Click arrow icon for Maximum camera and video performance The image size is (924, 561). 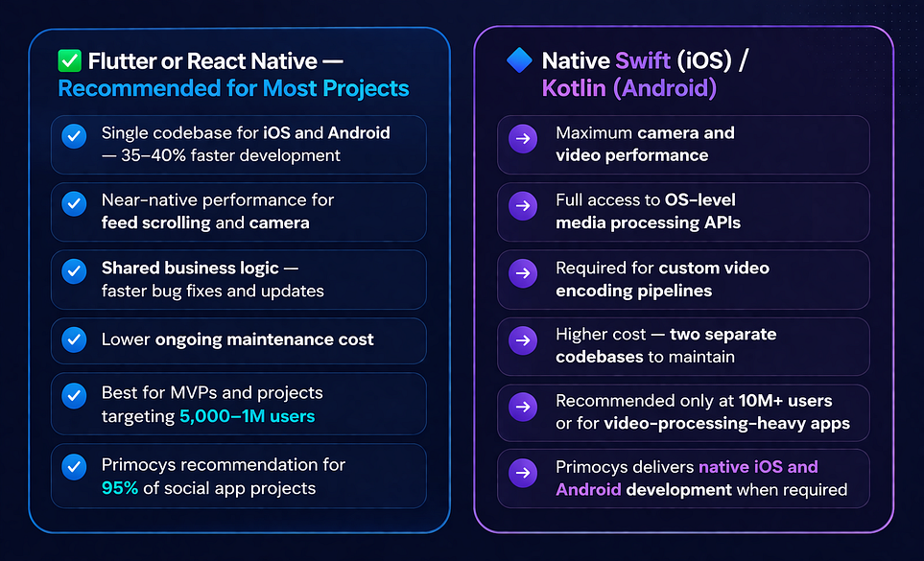[523, 139]
